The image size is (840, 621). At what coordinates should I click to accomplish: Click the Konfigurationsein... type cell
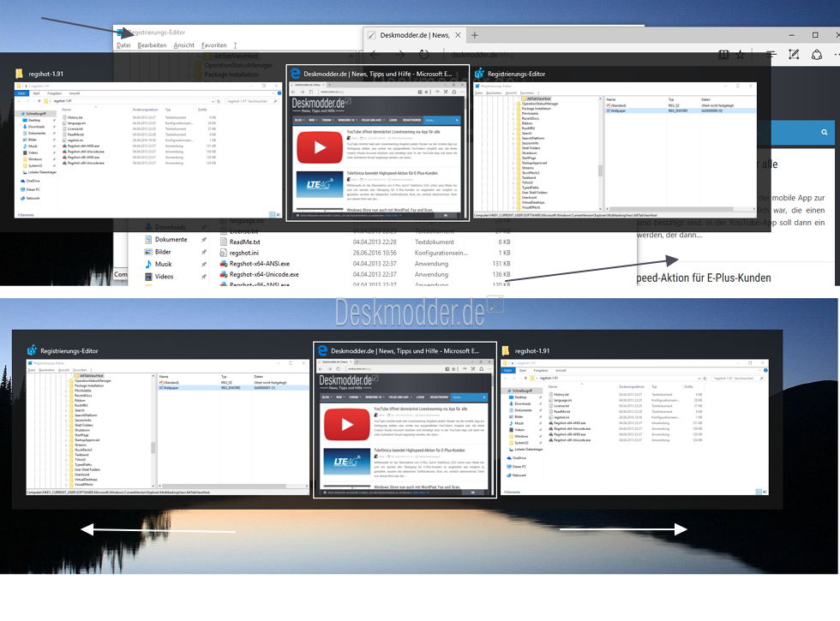tap(441, 253)
